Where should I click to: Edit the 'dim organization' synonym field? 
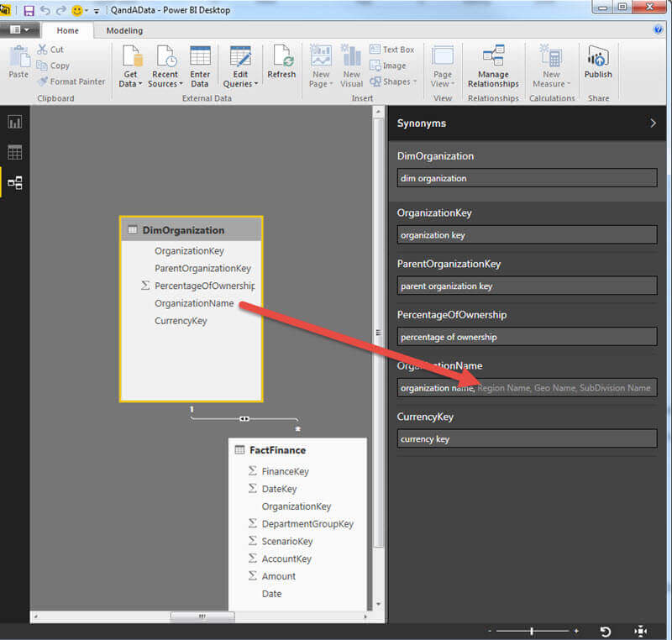527,178
